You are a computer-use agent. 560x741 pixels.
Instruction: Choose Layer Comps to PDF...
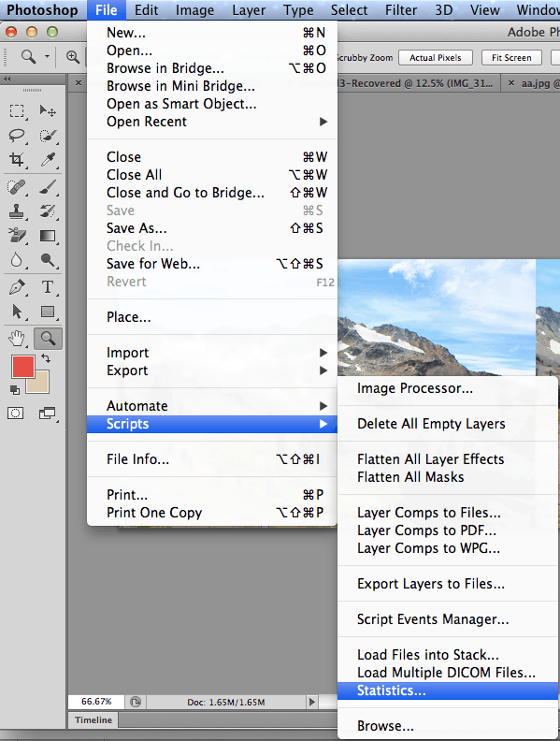[448, 530]
